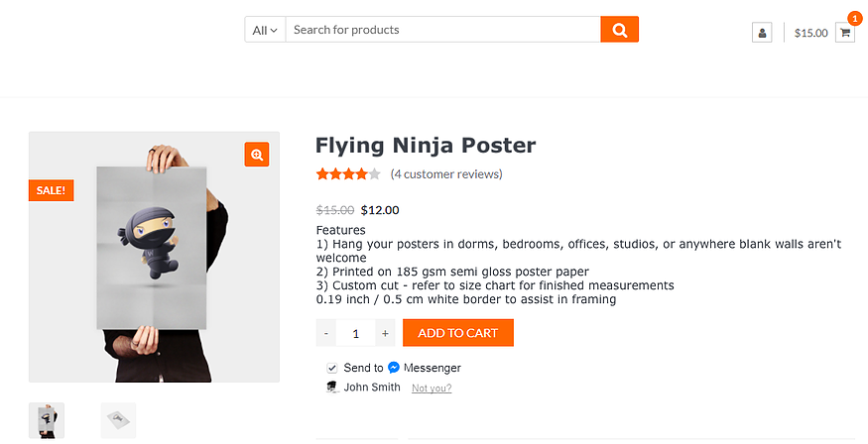
Task: Click the Not you? link
Action: pyautogui.click(x=432, y=388)
